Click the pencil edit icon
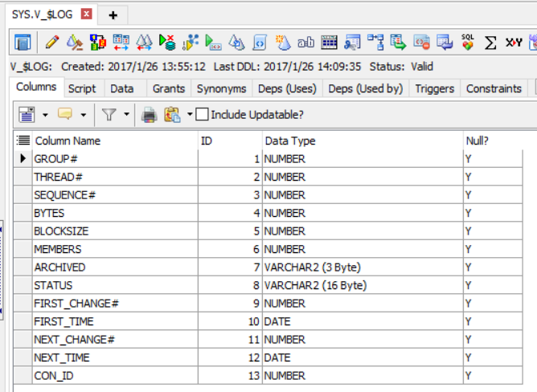 pyautogui.click(x=52, y=43)
